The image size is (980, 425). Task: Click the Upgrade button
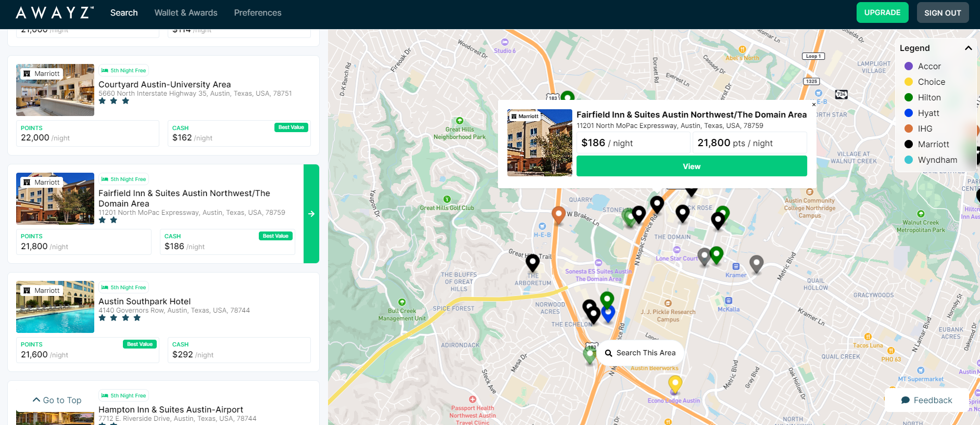click(x=882, y=12)
